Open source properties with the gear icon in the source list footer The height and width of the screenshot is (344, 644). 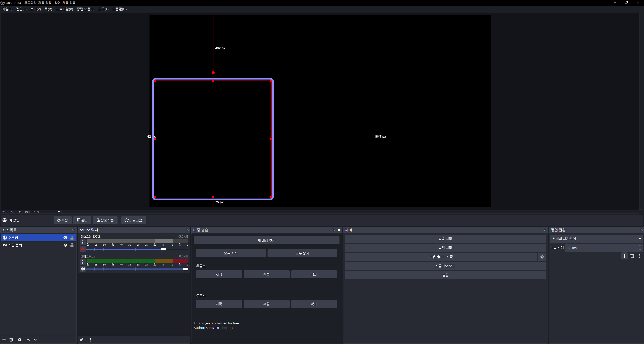20,340
